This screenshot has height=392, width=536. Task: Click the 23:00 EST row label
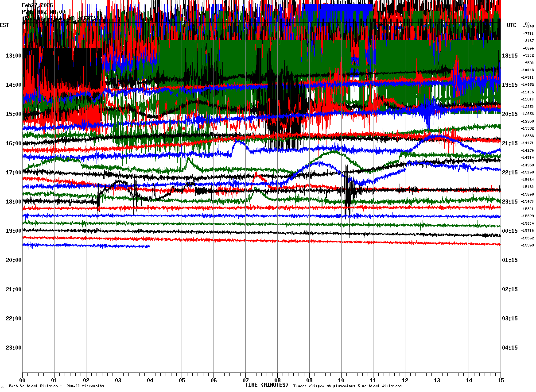coord(14,348)
